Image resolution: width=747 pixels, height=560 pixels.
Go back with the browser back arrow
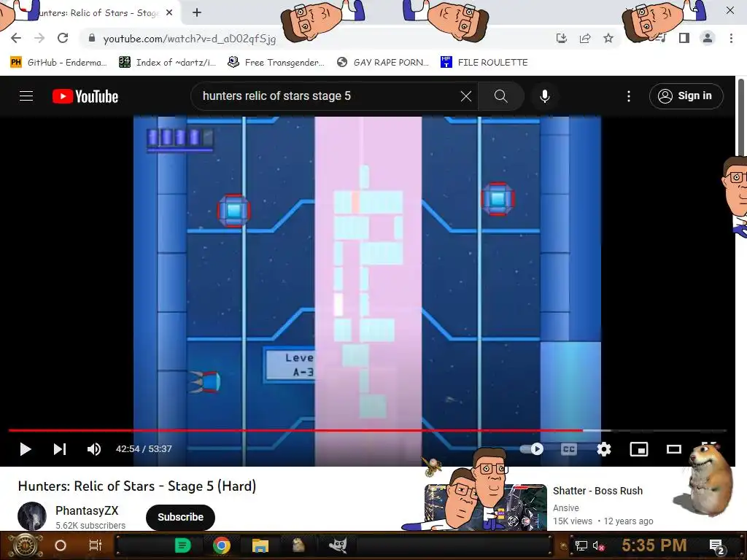click(16, 38)
